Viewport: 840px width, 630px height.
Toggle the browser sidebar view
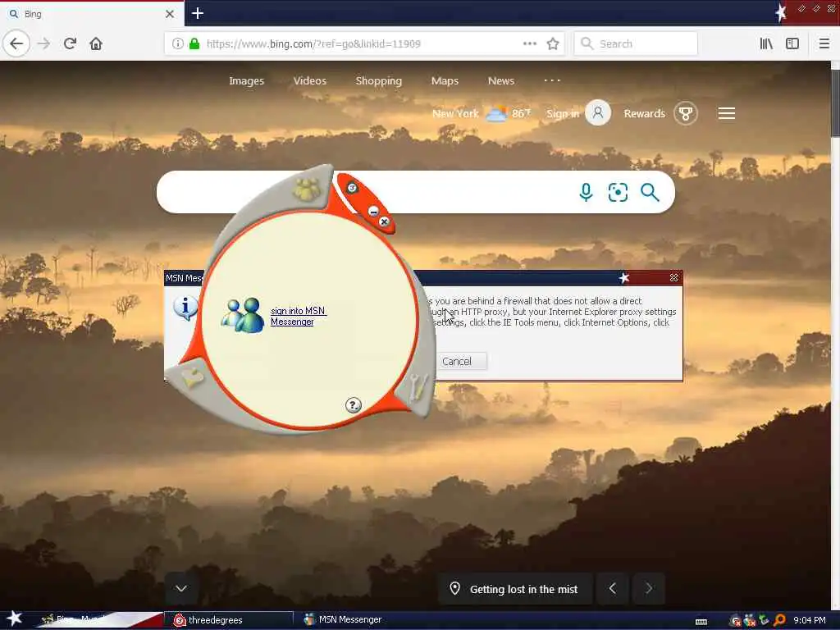(x=792, y=44)
